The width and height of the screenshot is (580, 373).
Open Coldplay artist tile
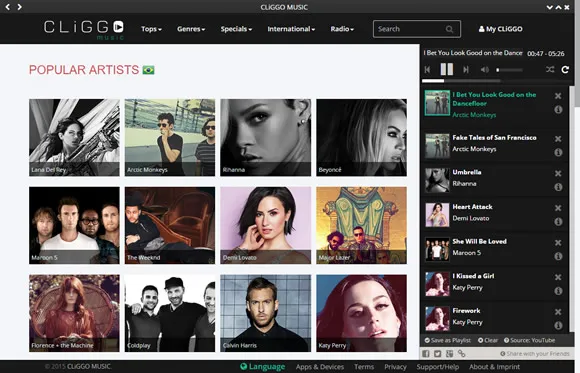[x=170, y=313]
